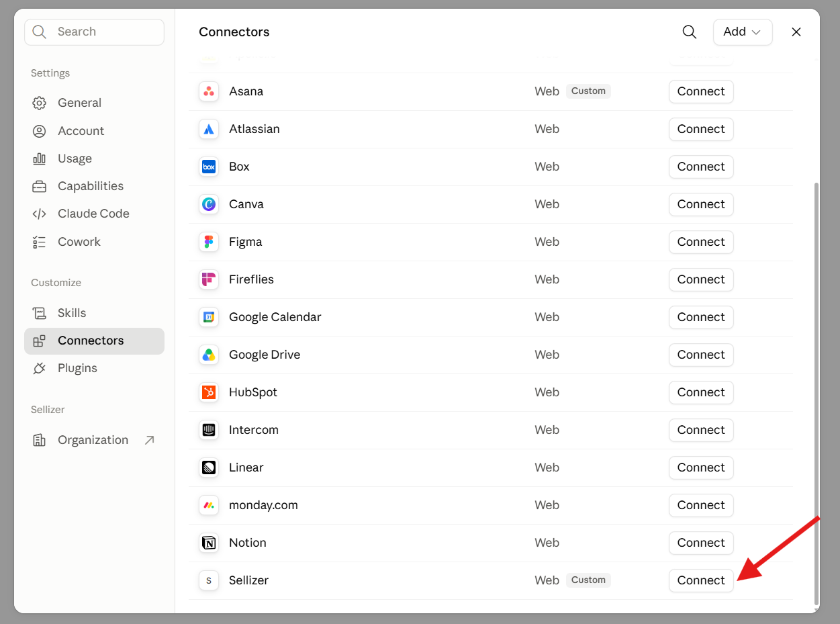Connect the Notion connector

point(701,543)
